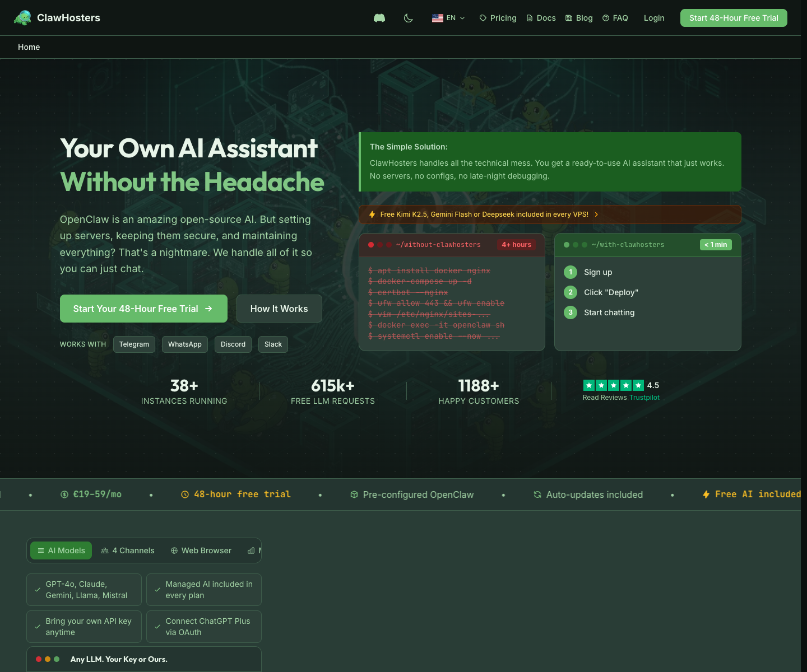
Task: Click the ~/with-clawhosters terminal title
Action: (628, 245)
